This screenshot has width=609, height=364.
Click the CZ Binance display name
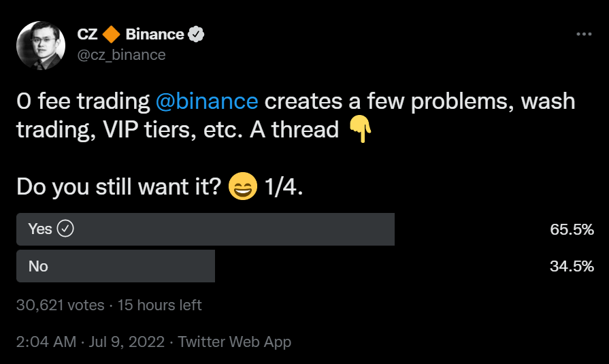point(135,34)
